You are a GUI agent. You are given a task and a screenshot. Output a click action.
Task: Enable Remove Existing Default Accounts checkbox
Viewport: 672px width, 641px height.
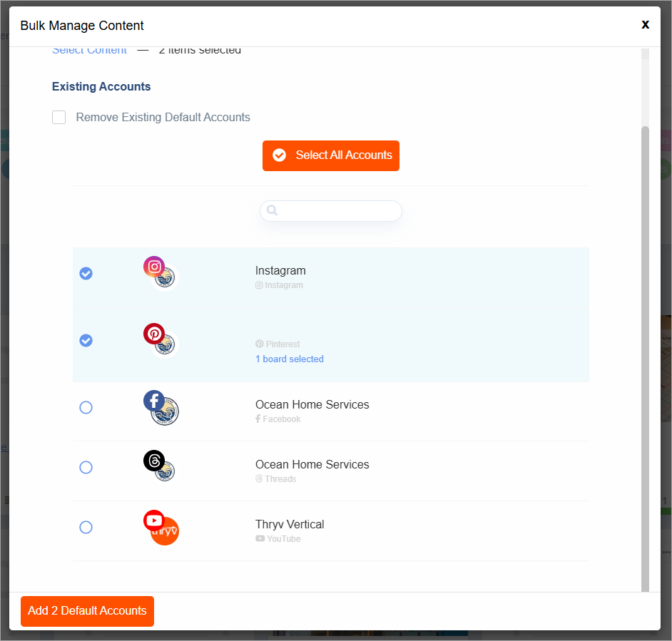[x=59, y=118]
